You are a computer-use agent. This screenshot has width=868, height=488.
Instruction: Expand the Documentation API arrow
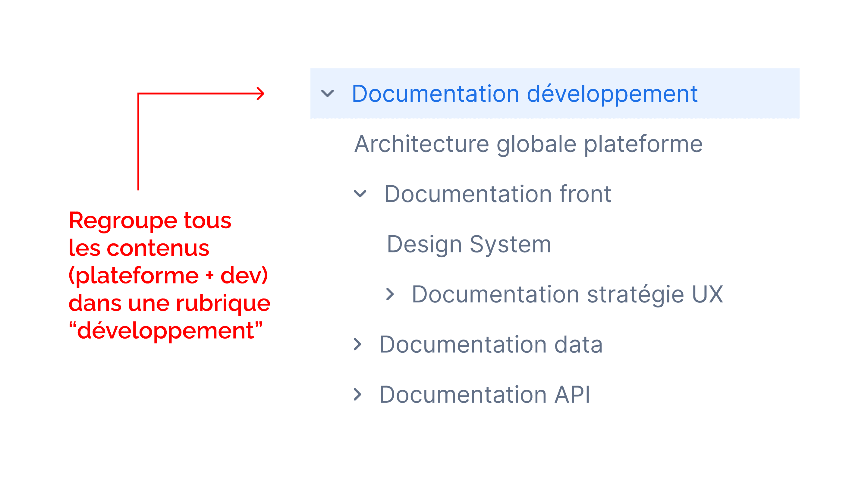pos(357,394)
